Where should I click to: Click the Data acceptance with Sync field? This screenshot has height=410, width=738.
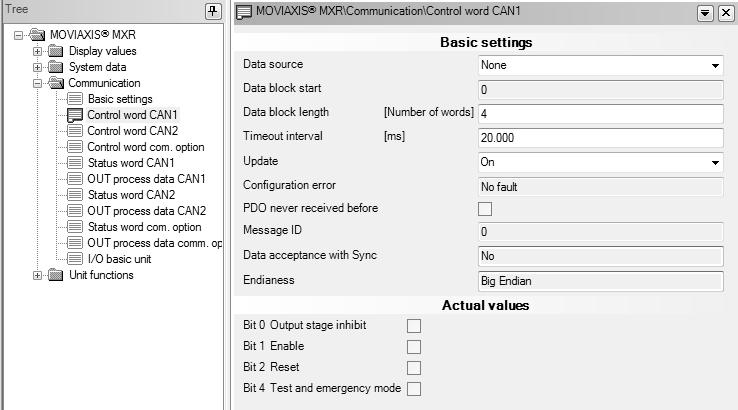point(601,256)
